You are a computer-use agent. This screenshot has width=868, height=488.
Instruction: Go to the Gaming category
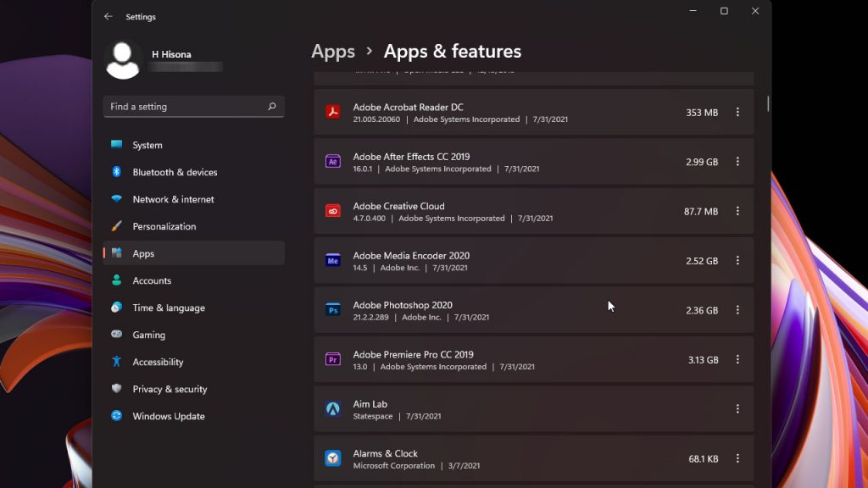coord(194,335)
